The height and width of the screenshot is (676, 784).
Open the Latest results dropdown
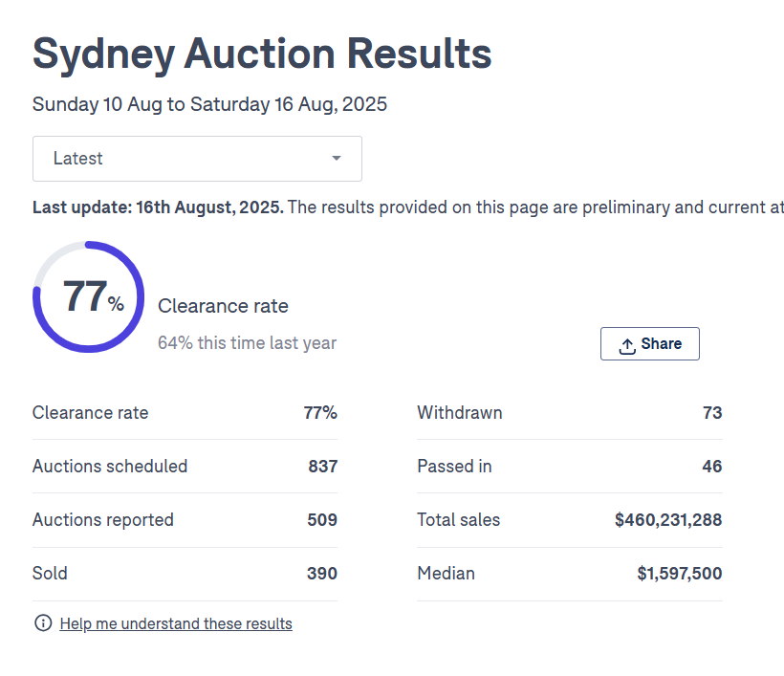click(x=196, y=159)
